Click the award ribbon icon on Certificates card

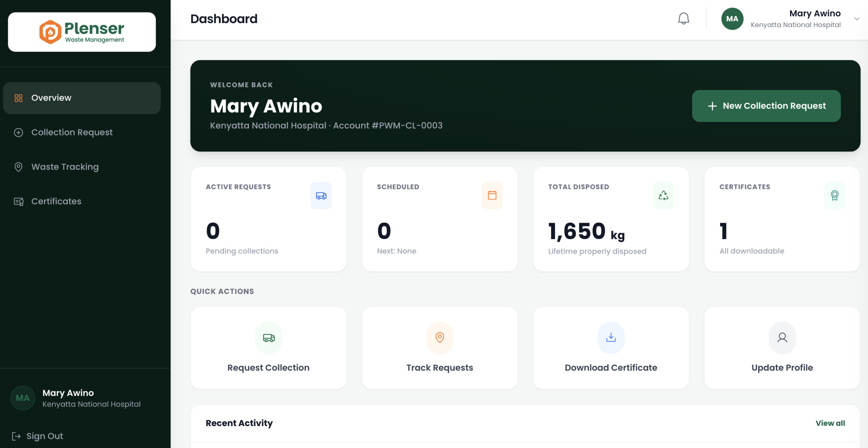click(834, 195)
